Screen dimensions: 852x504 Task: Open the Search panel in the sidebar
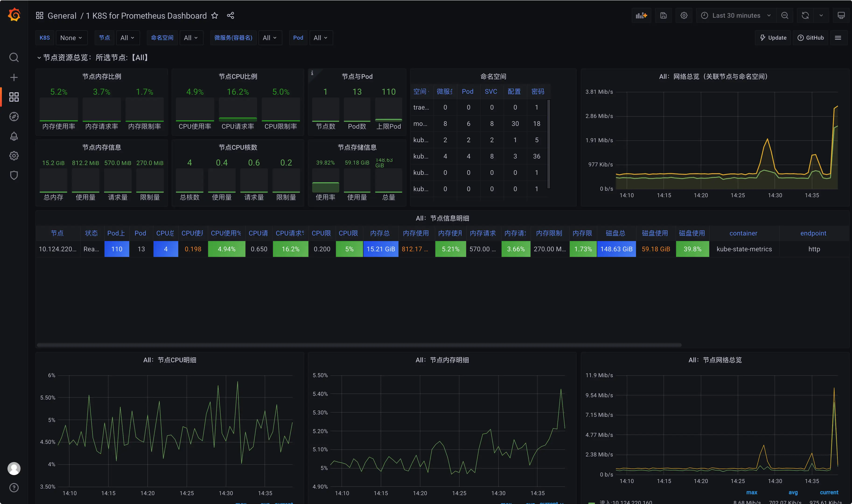point(14,57)
